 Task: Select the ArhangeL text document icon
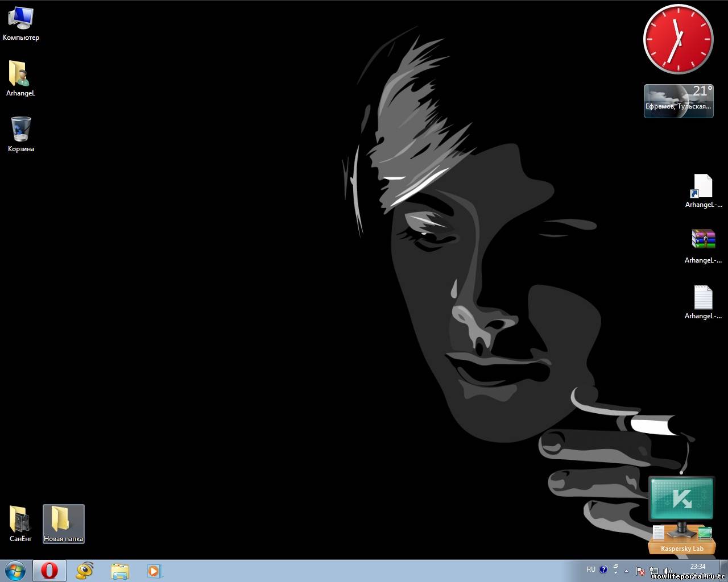(704, 303)
